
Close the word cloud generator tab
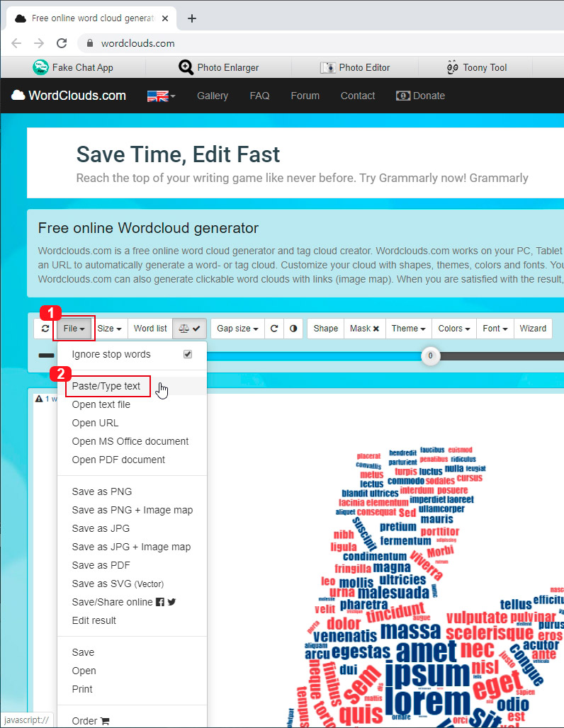tap(165, 18)
